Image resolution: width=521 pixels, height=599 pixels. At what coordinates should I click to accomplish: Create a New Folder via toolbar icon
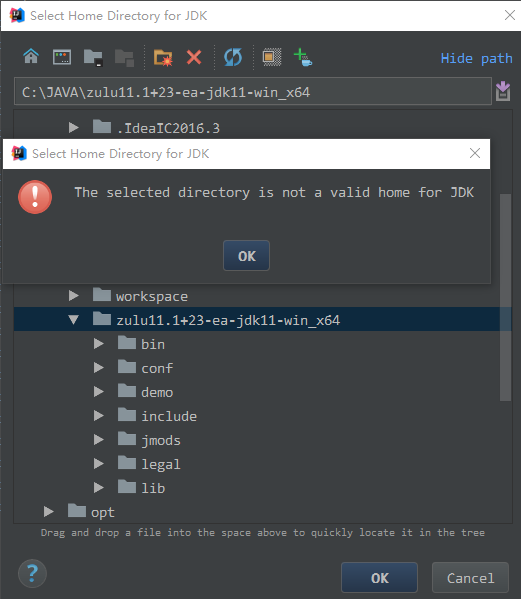pyautogui.click(x=163, y=58)
